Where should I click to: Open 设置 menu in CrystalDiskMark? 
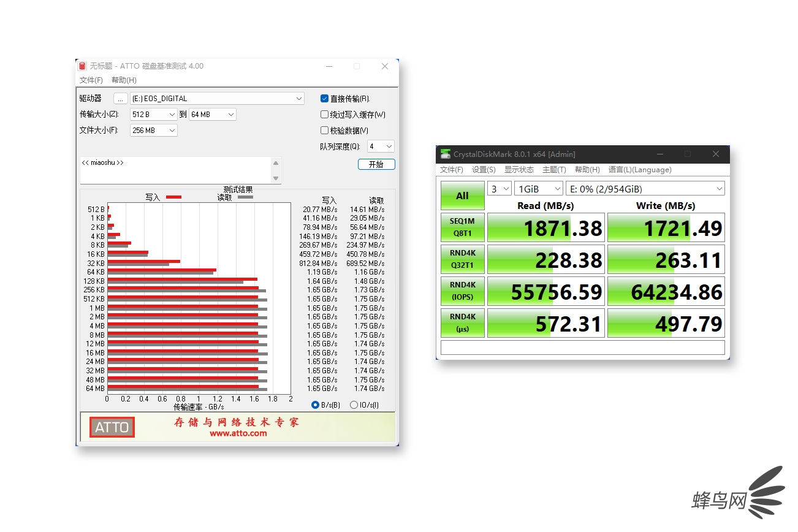484,170
